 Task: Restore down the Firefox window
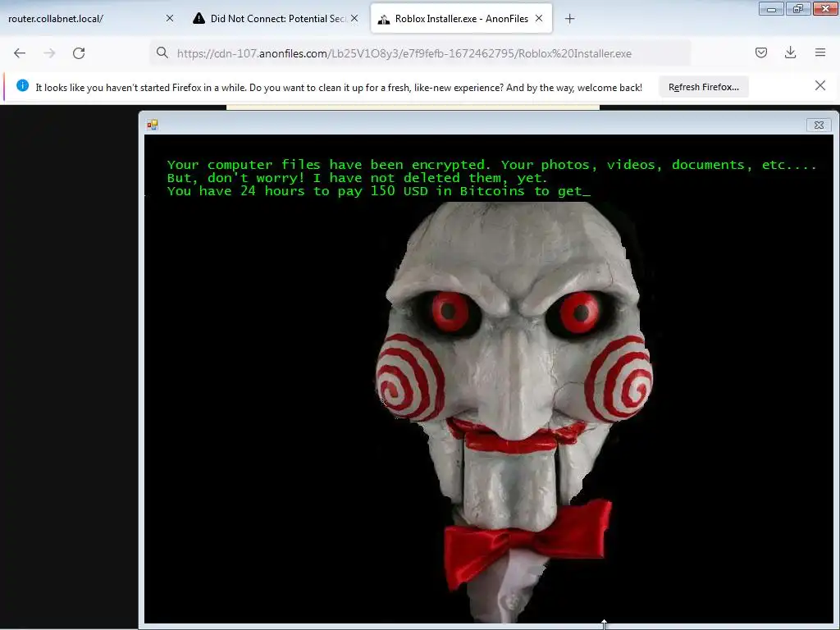pos(798,9)
